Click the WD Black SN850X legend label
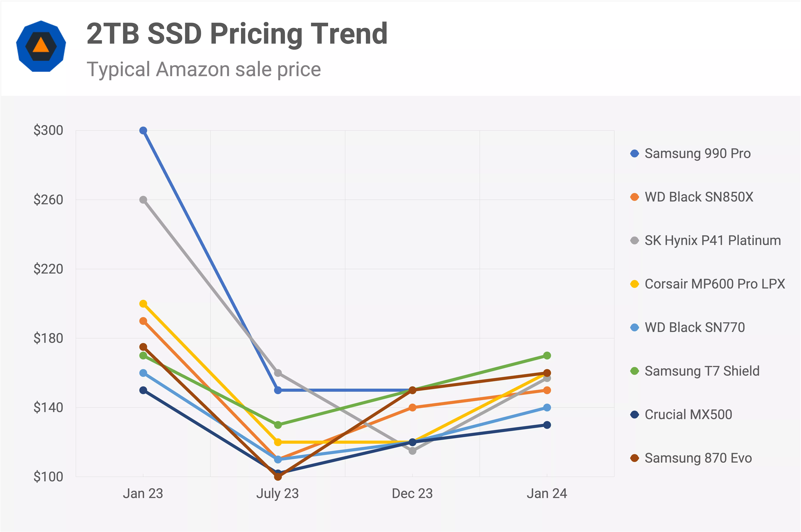Viewport: 801px width, 532px height. coord(699,197)
